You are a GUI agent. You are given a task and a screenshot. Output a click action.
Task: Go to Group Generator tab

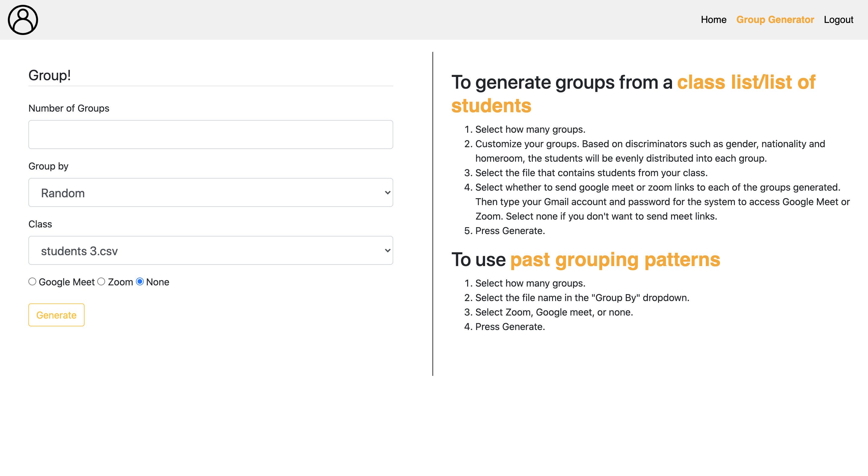click(x=775, y=20)
